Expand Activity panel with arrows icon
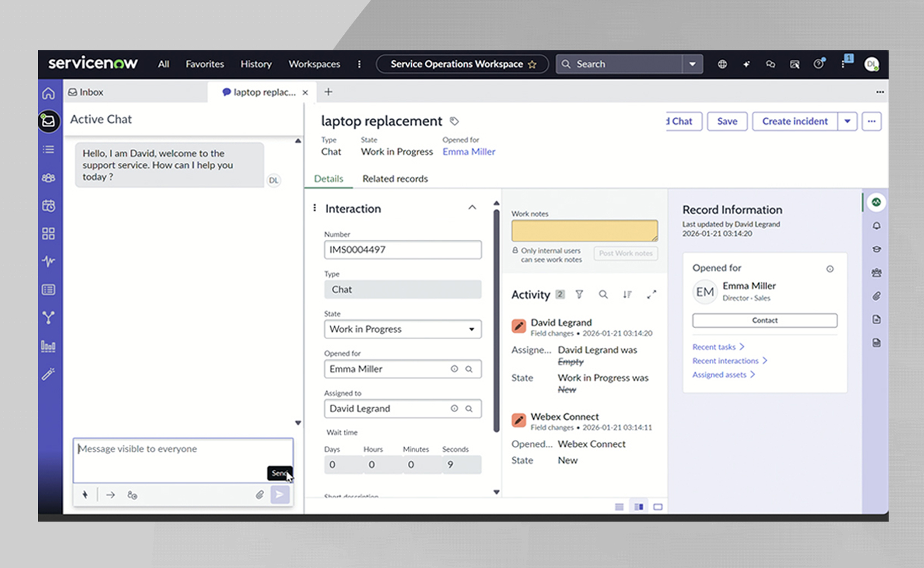 tap(652, 294)
